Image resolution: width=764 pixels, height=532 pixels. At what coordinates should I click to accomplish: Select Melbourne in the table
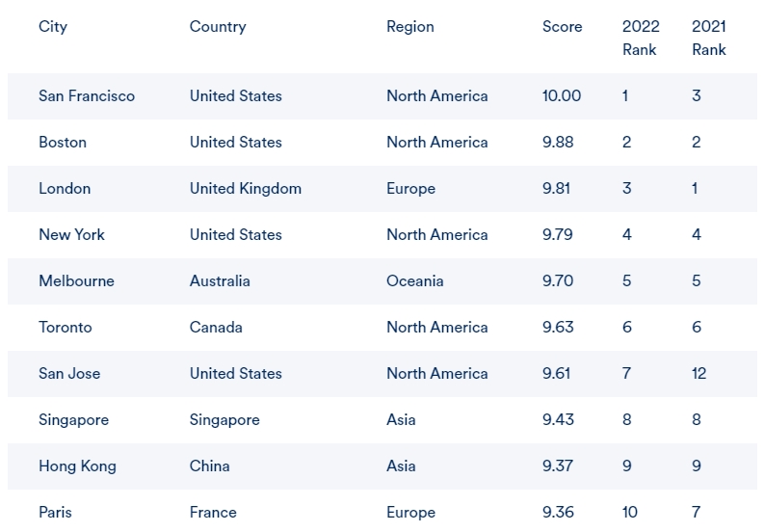click(x=76, y=281)
